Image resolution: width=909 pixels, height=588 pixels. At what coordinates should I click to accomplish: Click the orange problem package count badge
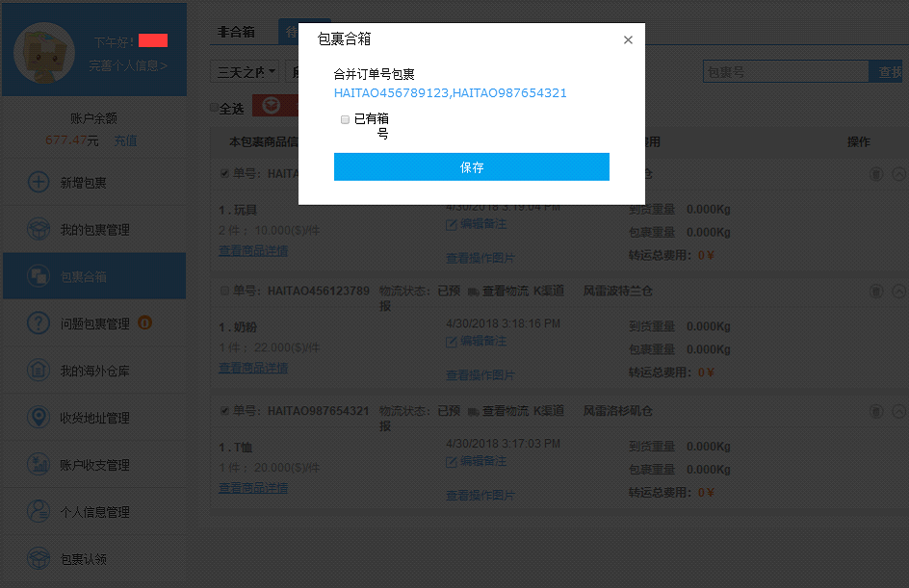tap(145, 322)
